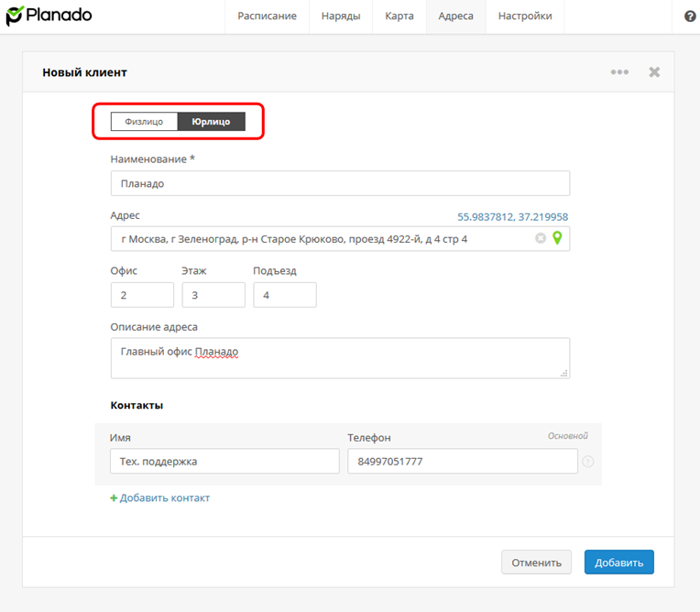
Task: Click the Отменить button
Action: pyautogui.click(x=536, y=563)
